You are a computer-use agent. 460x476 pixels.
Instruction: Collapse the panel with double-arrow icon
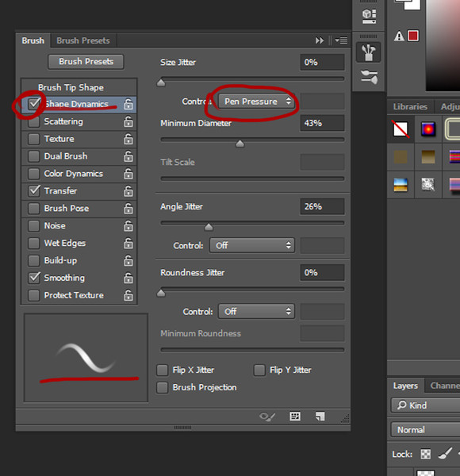[x=320, y=40]
